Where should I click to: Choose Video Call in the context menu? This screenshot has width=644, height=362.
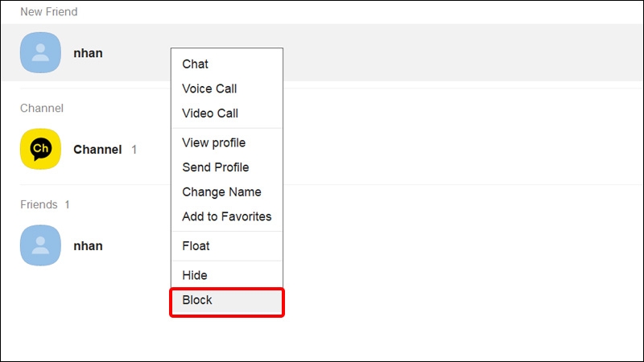pyautogui.click(x=210, y=113)
